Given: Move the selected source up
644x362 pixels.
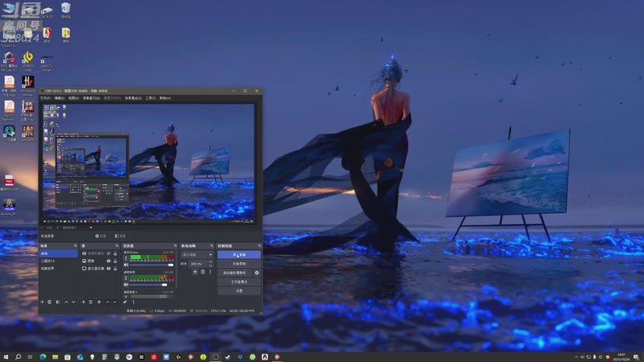Looking at the screenshot, I should tap(108, 302).
